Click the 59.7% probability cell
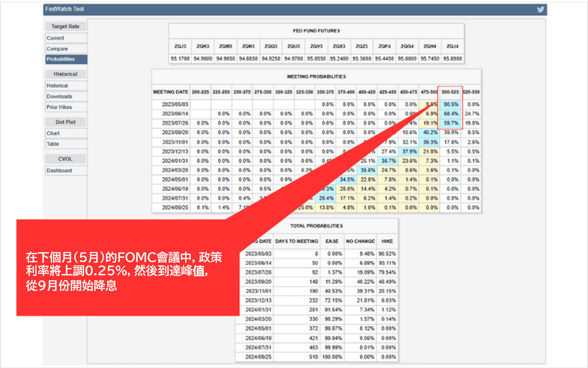The image size is (588, 368). 451,123
